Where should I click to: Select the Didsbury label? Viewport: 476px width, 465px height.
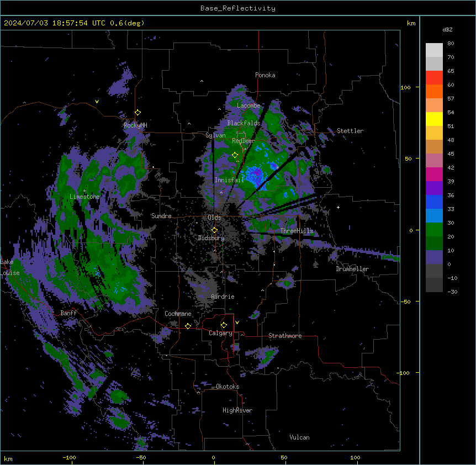211,238
